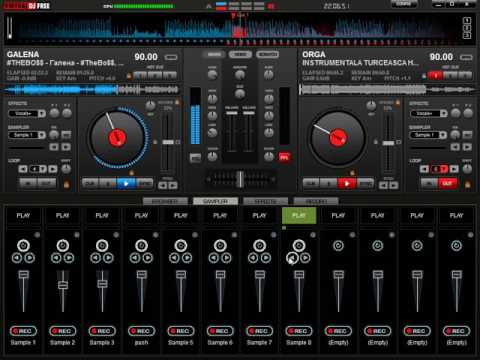This screenshot has height=360, width=480.
Task: Toggle loop icon for Sample 3
Action: [102, 246]
